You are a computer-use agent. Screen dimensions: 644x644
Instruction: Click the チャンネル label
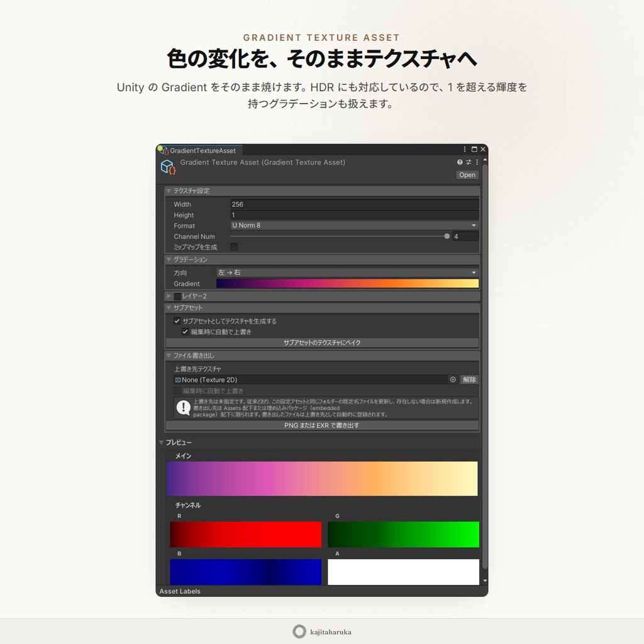click(x=187, y=505)
